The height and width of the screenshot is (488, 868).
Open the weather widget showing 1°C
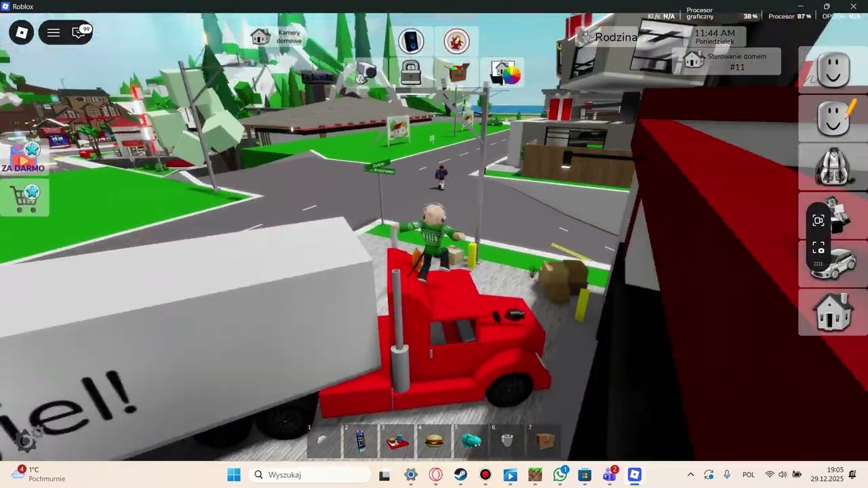(39, 474)
